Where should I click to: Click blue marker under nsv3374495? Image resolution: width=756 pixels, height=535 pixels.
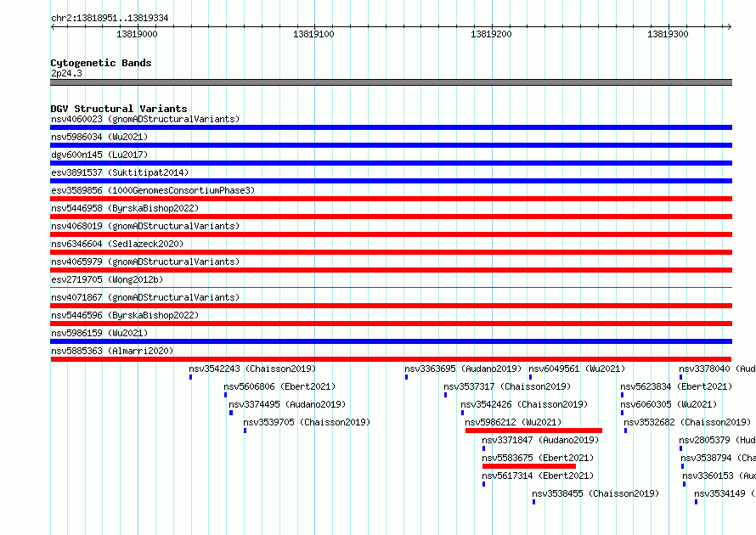coord(231,413)
